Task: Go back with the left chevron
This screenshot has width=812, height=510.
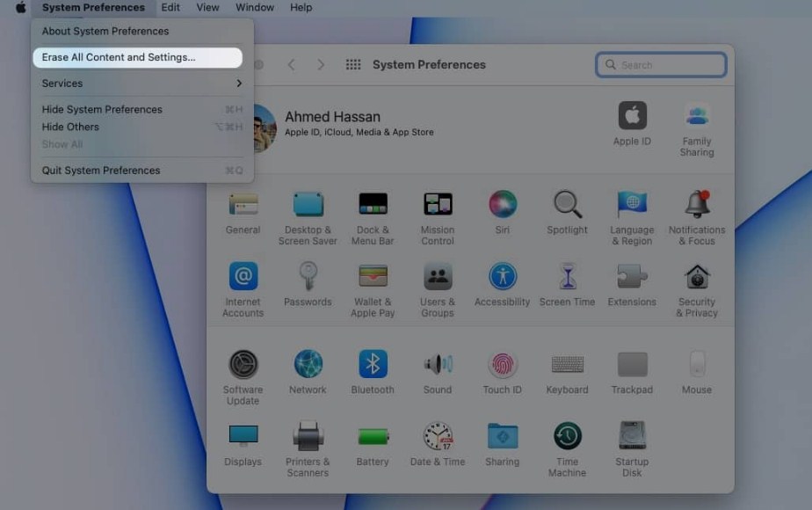Action: [292, 65]
